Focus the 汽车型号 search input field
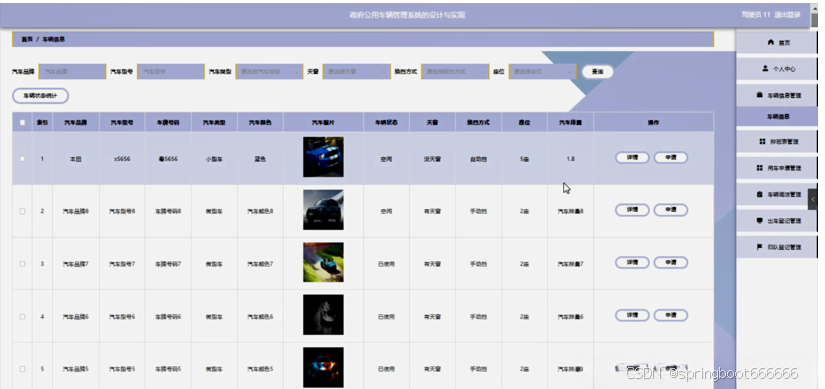Screen dimensions: 825x389 (170, 72)
